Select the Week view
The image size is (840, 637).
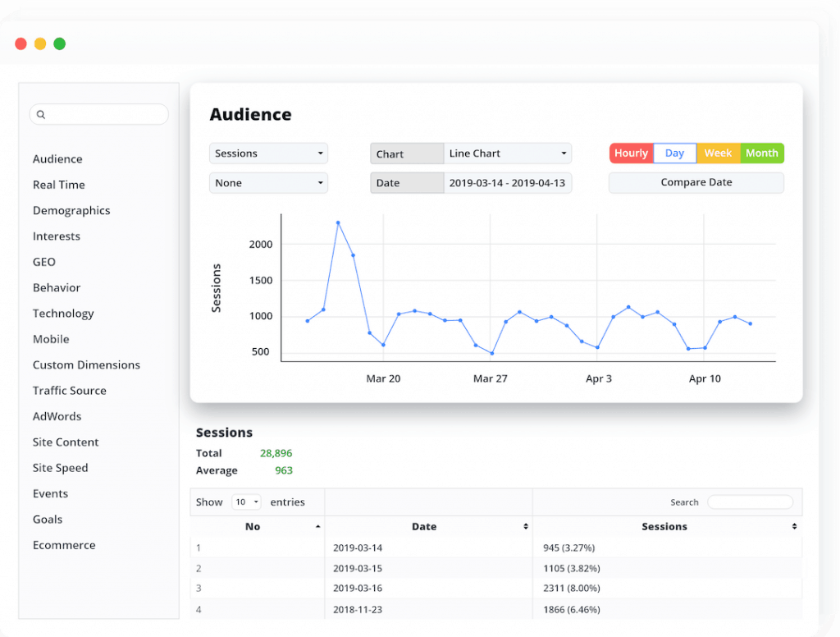coord(718,153)
